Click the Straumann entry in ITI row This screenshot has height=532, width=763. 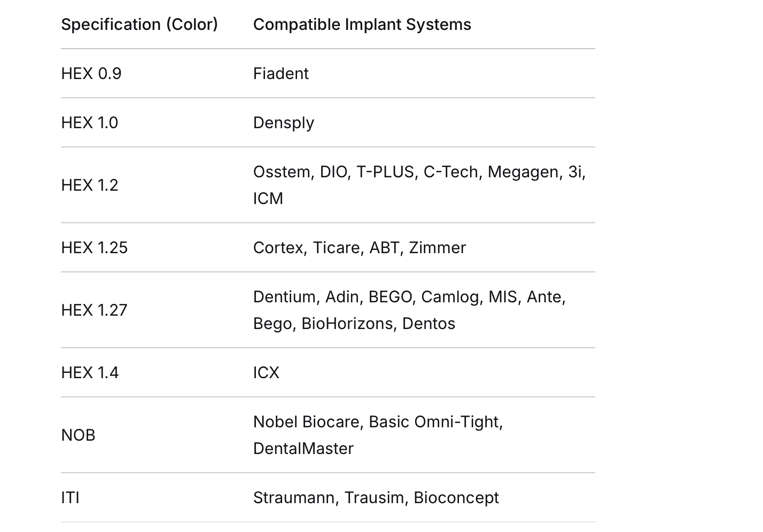point(294,498)
